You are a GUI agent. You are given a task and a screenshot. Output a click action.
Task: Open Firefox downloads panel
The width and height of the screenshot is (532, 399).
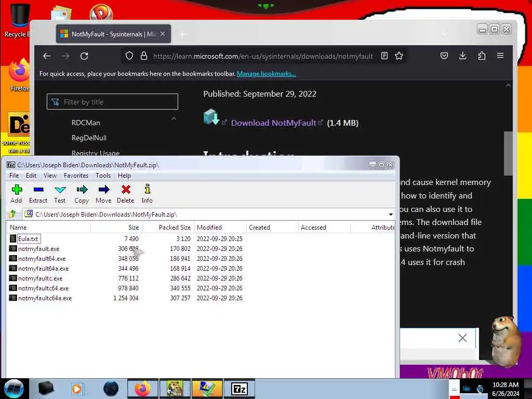point(462,56)
